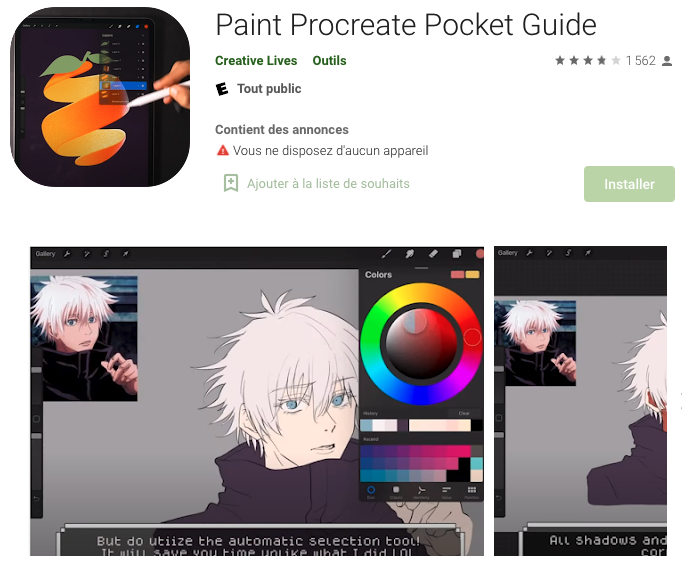Click the Paint Procreate Pocket Guide app icon
This screenshot has height=581, width=682.
point(100,97)
